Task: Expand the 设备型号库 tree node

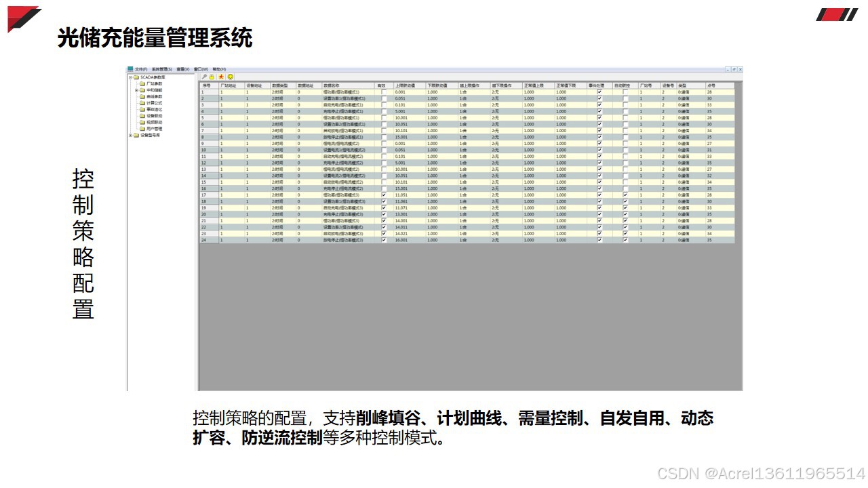Action: pos(130,136)
